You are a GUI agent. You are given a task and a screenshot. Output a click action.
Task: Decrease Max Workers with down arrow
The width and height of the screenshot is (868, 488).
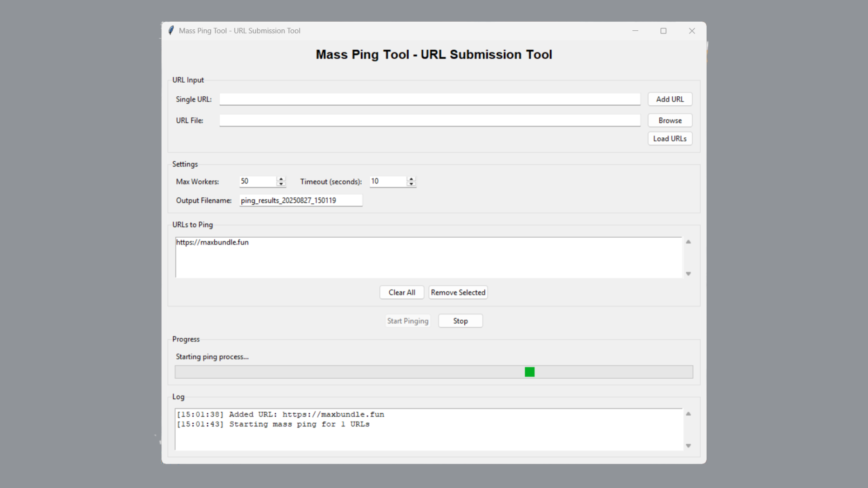pyautogui.click(x=281, y=184)
